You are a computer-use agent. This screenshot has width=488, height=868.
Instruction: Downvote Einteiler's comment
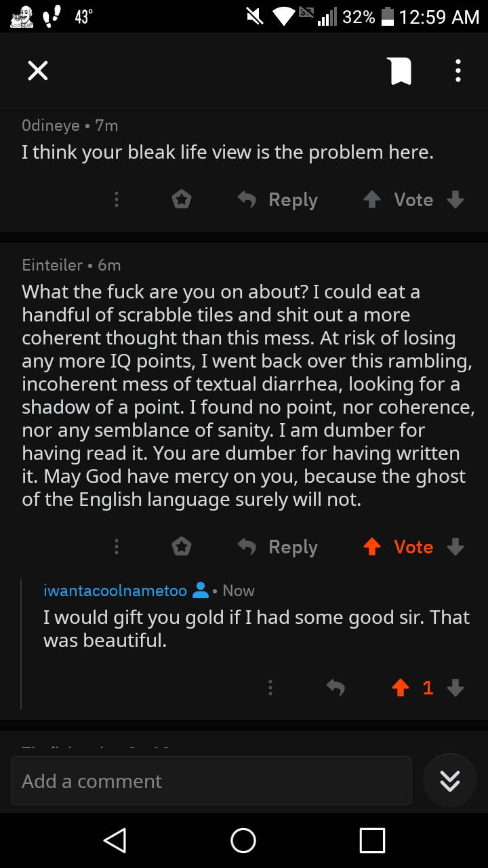455,547
